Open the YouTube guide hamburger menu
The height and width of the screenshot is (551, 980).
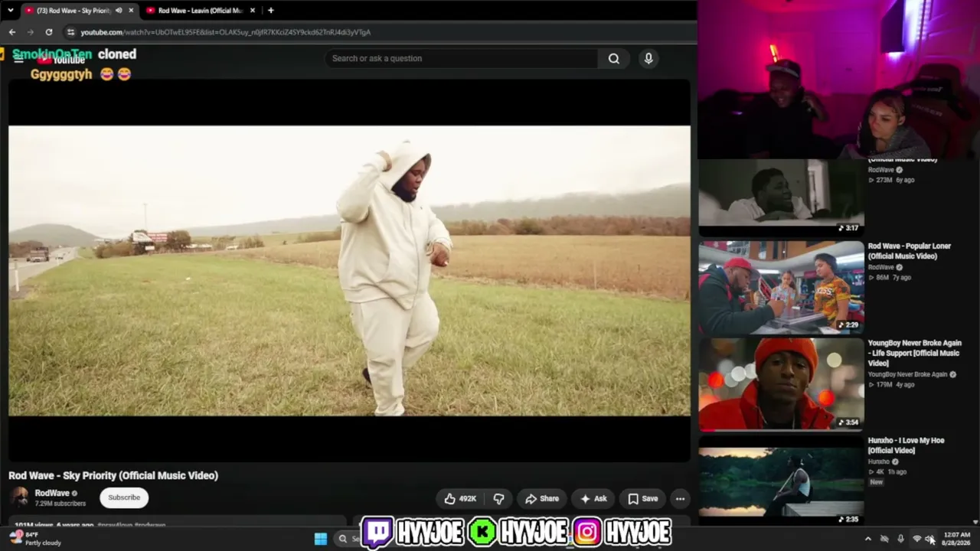(x=18, y=59)
